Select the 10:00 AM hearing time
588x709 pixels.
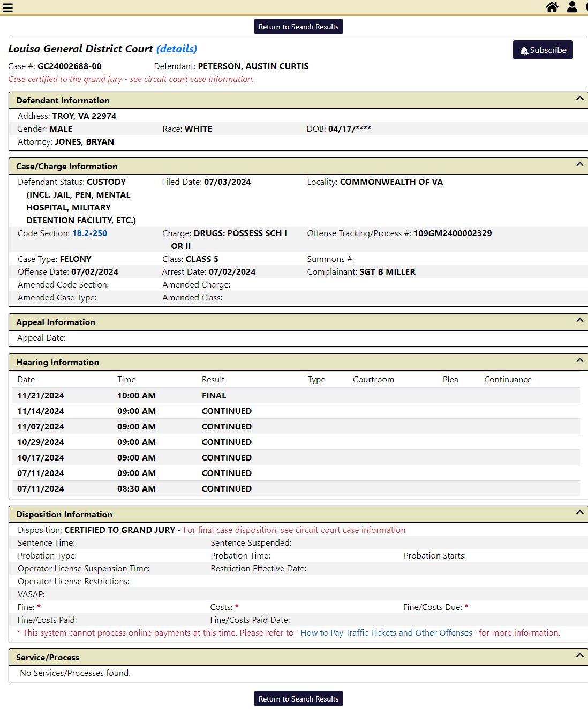(137, 396)
